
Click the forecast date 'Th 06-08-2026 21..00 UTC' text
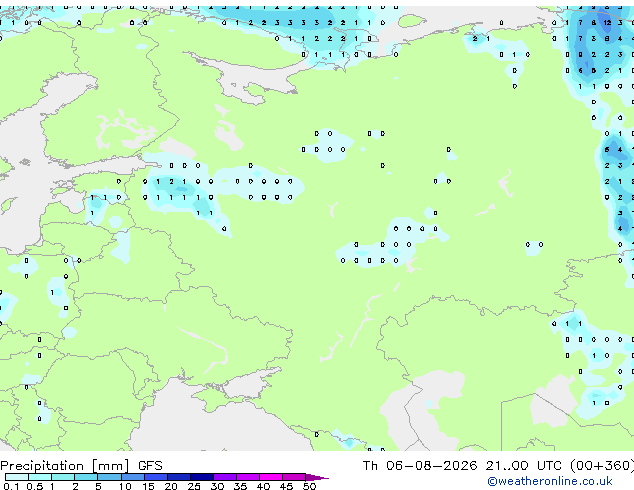pyautogui.click(x=462, y=466)
